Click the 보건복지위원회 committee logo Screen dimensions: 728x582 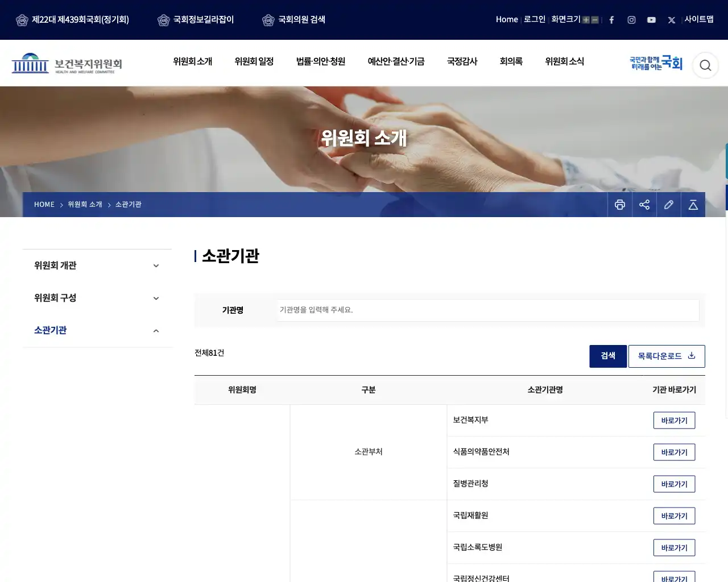67,64
